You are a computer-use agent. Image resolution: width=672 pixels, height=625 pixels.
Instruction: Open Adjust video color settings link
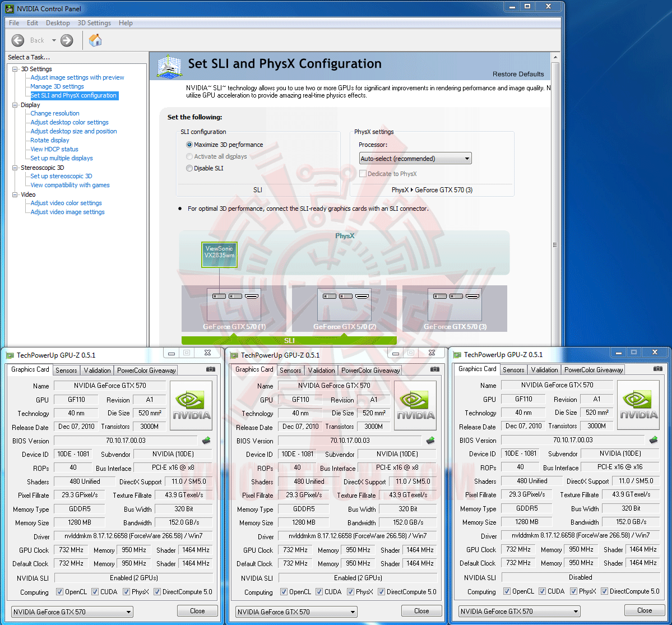coord(66,203)
